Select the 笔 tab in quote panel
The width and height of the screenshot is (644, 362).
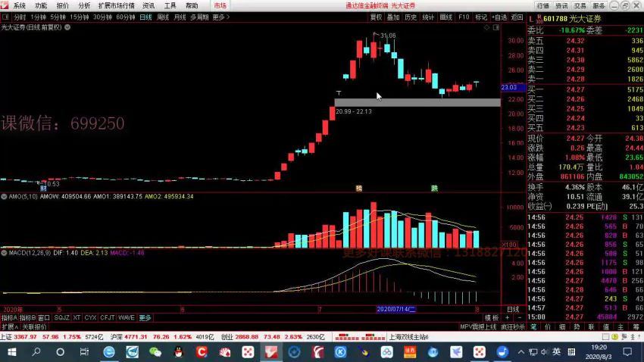point(533,327)
